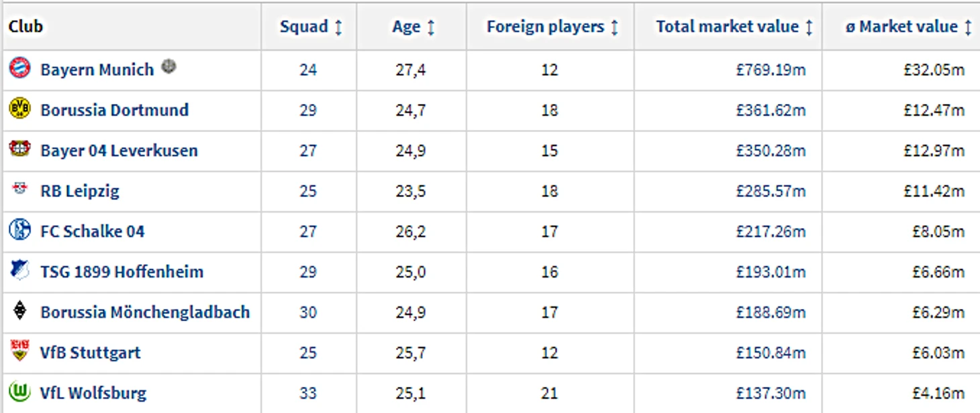Click the RB Leipzig crest icon
980x413 pixels.
point(19,189)
